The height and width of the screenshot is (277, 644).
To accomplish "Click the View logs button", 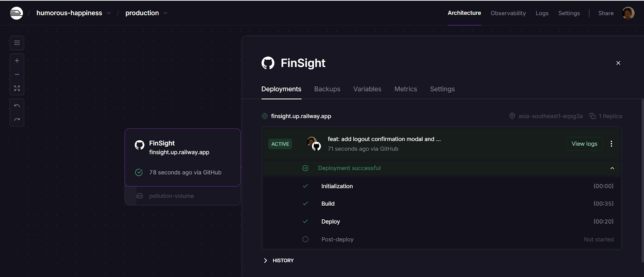I will 584,144.
